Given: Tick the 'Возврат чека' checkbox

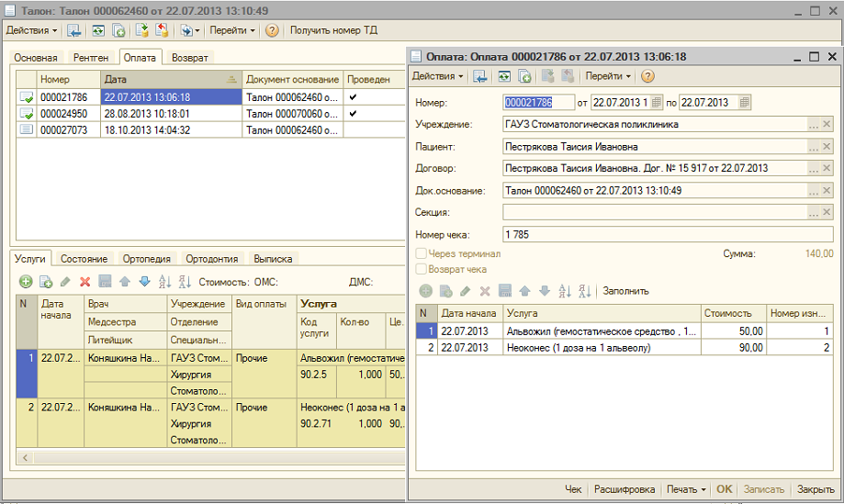Looking at the screenshot, I should click(x=422, y=269).
